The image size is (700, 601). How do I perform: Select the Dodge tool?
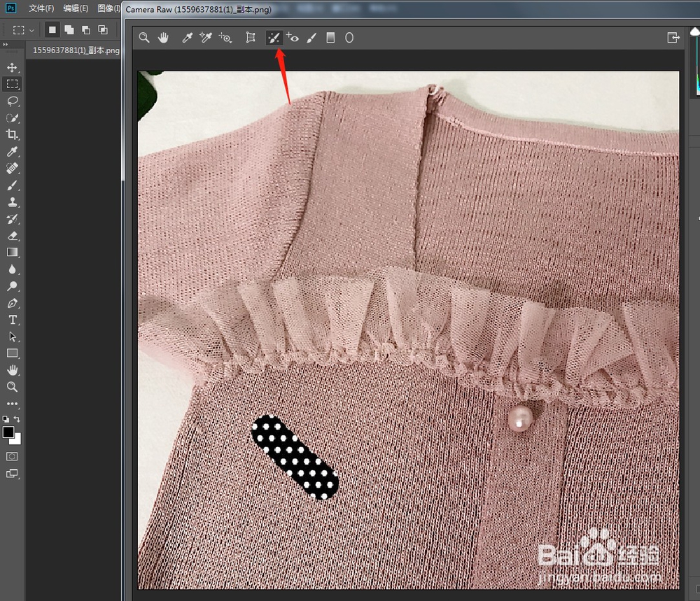click(x=12, y=286)
